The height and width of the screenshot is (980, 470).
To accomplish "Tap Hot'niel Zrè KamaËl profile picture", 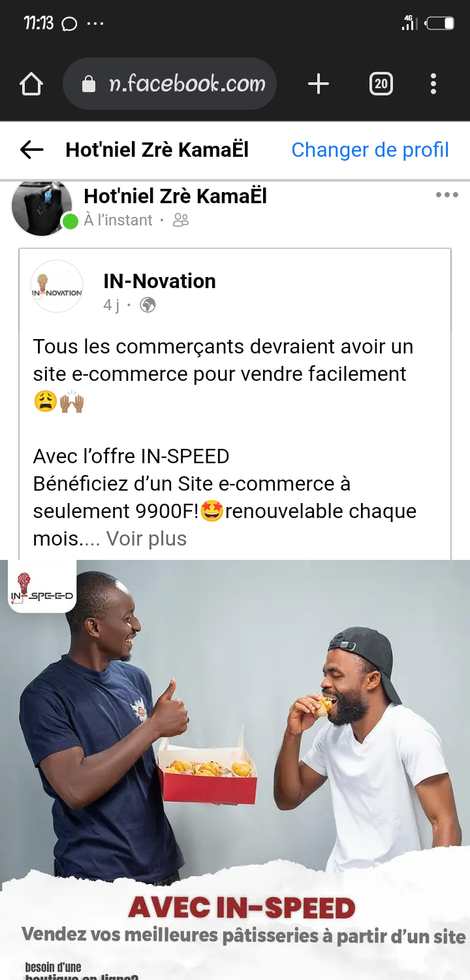I will pyautogui.click(x=42, y=206).
